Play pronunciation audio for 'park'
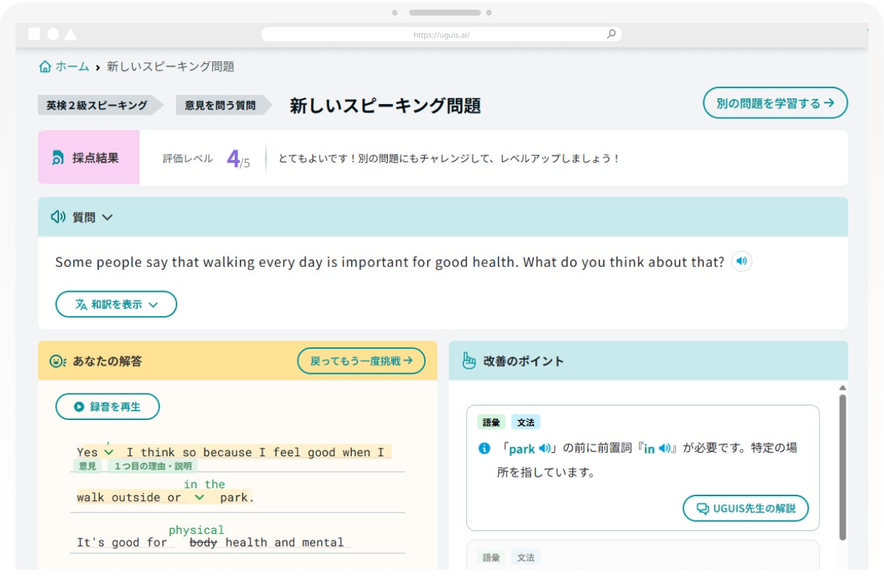The image size is (884, 588). [544, 448]
